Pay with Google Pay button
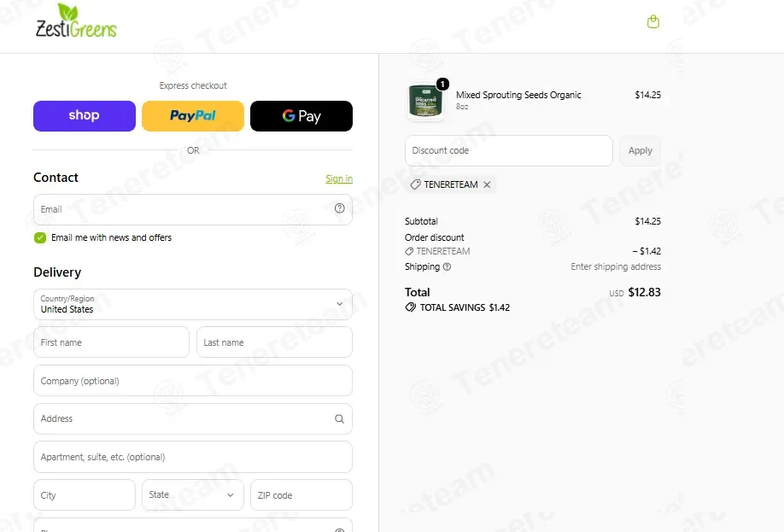Image resolution: width=784 pixels, height=532 pixels. (301, 116)
